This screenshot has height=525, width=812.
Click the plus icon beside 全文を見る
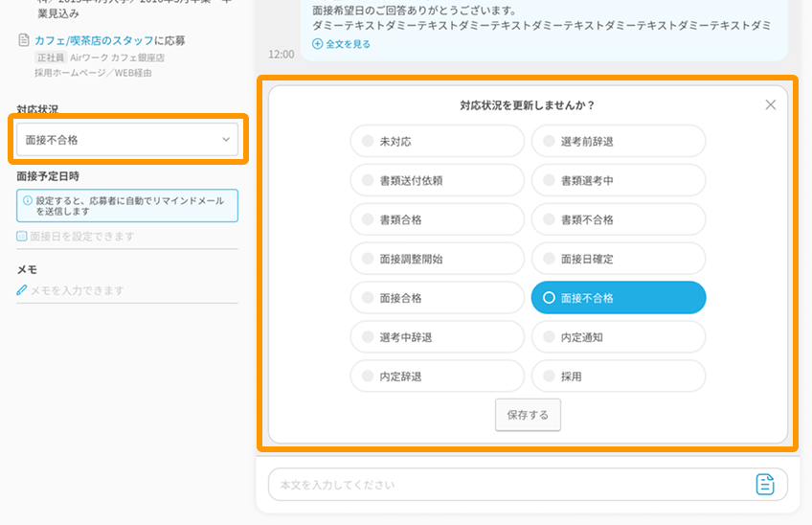click(318, 44)
